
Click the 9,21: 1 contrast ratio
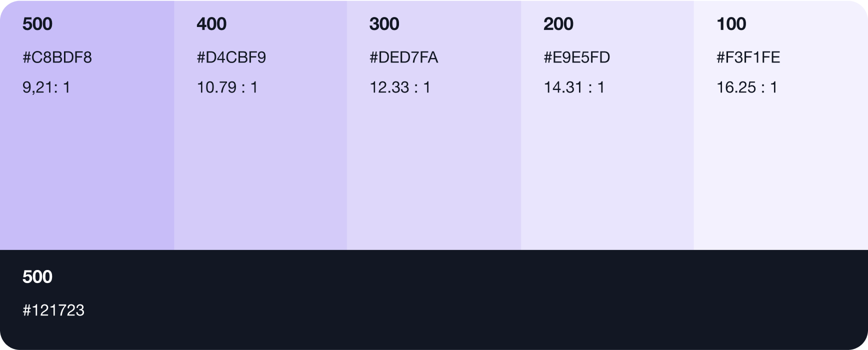pos(46,88)
